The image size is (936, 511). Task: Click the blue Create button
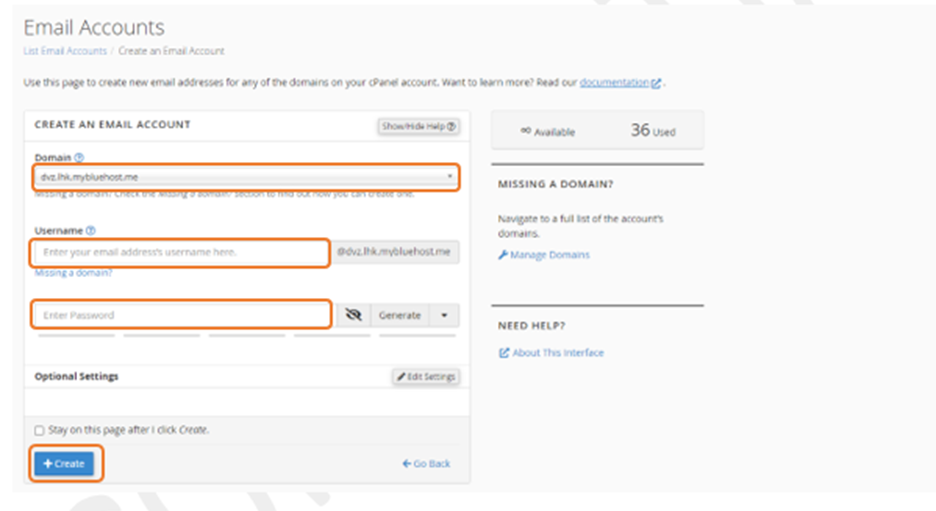pos(64,464)
